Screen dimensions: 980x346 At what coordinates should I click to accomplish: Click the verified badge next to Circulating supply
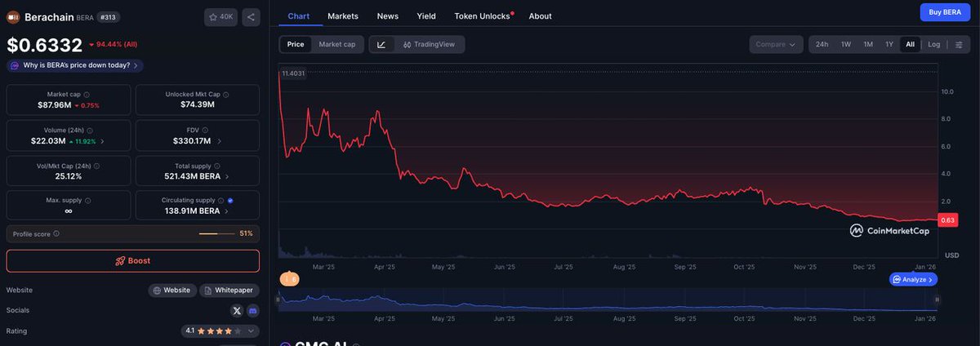coord(231,200)
